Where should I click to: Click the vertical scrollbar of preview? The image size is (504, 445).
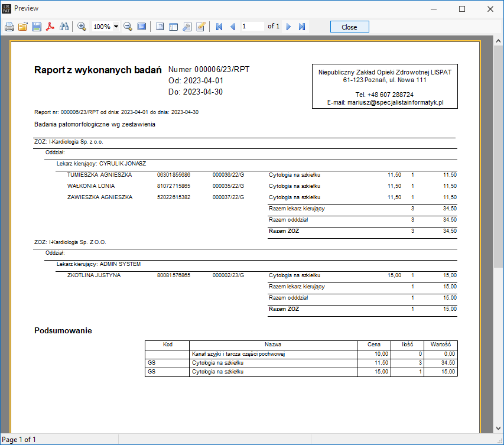pos(499,236)
